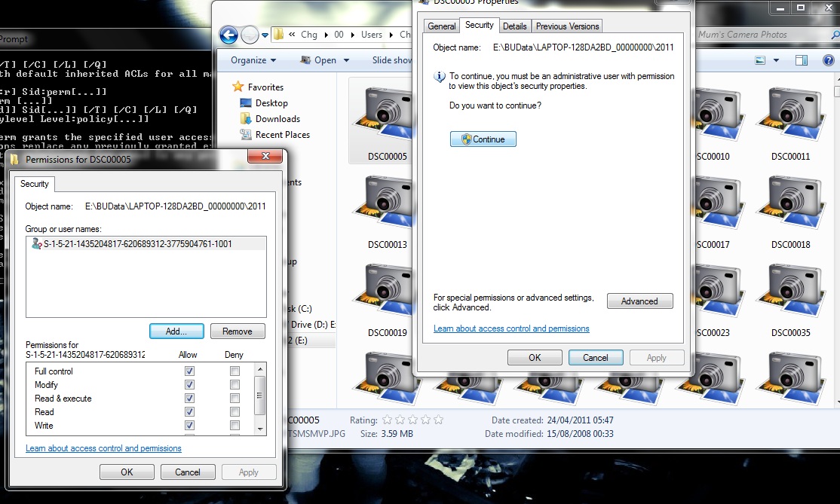Switch to the Security tab in Properties
This screenshot has height=504, width=840.
[479, 25]
